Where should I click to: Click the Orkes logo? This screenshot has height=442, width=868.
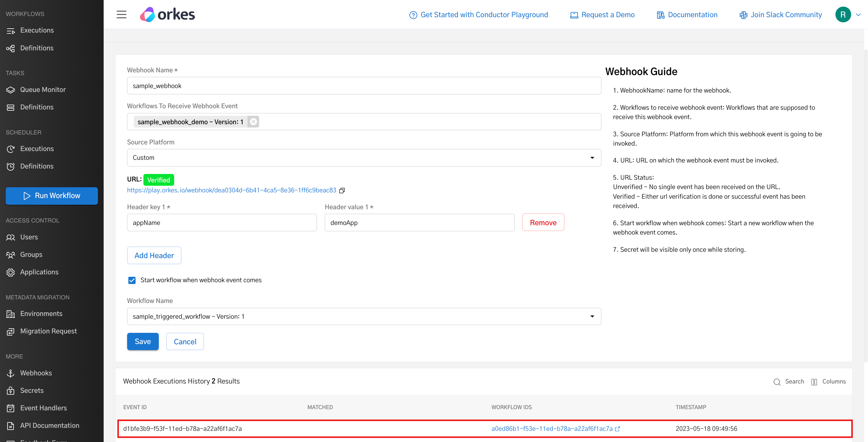pos(168,14)
